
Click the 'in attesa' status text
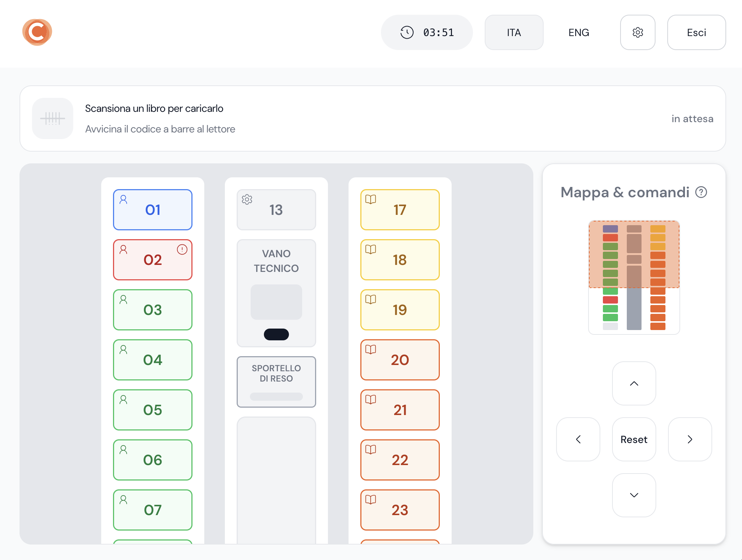click(692, 119)
